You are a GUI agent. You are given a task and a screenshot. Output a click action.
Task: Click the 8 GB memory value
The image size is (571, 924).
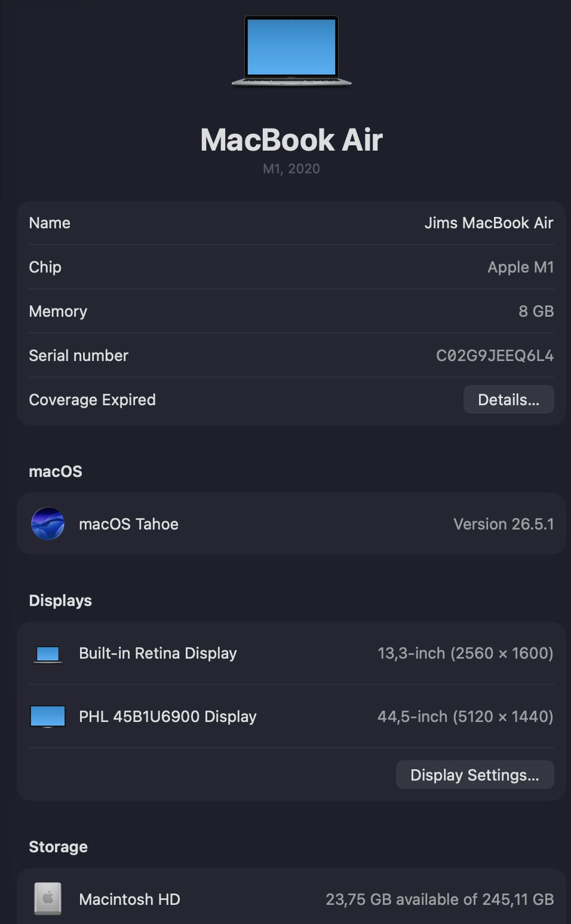coord(536,311)
